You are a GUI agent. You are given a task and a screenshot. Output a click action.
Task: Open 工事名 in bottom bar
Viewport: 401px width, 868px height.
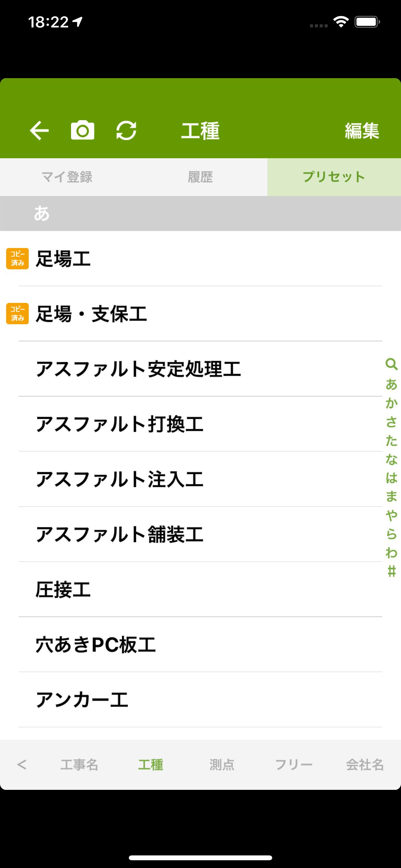click(79, 765)
